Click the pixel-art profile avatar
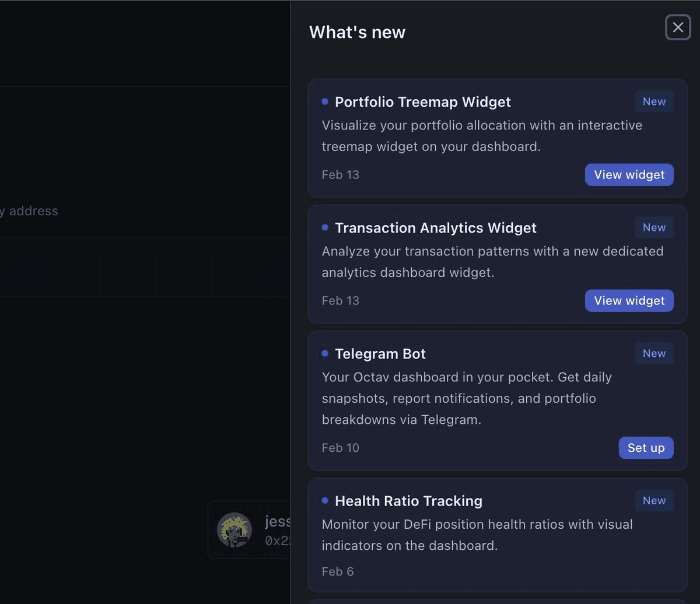 (235, 529)
